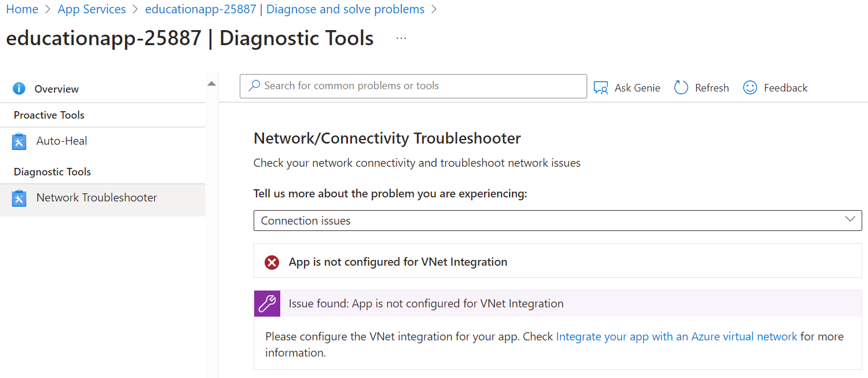The height and width of the screenshot is (378, 868).
Task: Click the dropdown chevron arrow
Action: [x=850, y=219]
